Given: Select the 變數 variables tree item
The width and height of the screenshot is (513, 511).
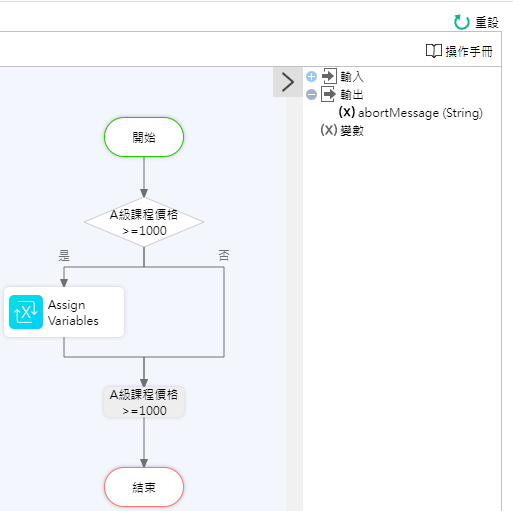Looking at the screenshot, I should 352,131.
